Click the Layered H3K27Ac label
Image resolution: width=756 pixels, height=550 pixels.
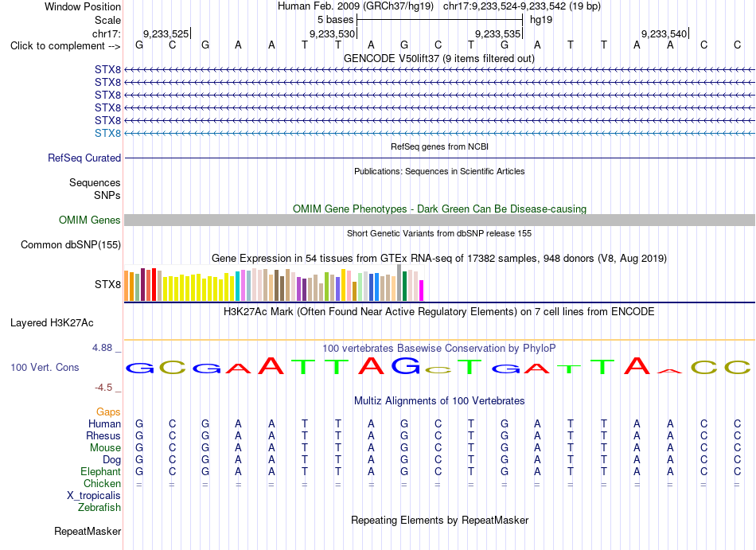click(x=52, y=323)
